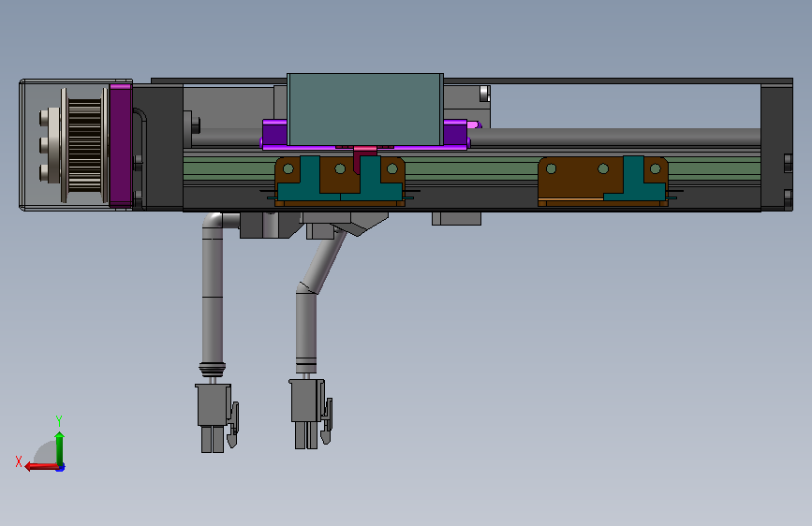
Task: Select the left hanging cable connector plug
Action: click(216, 417)
